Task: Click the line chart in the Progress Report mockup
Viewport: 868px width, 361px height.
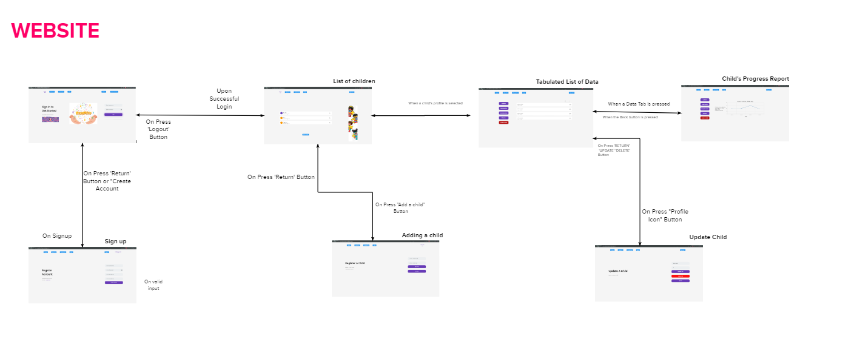Action: 745,109
